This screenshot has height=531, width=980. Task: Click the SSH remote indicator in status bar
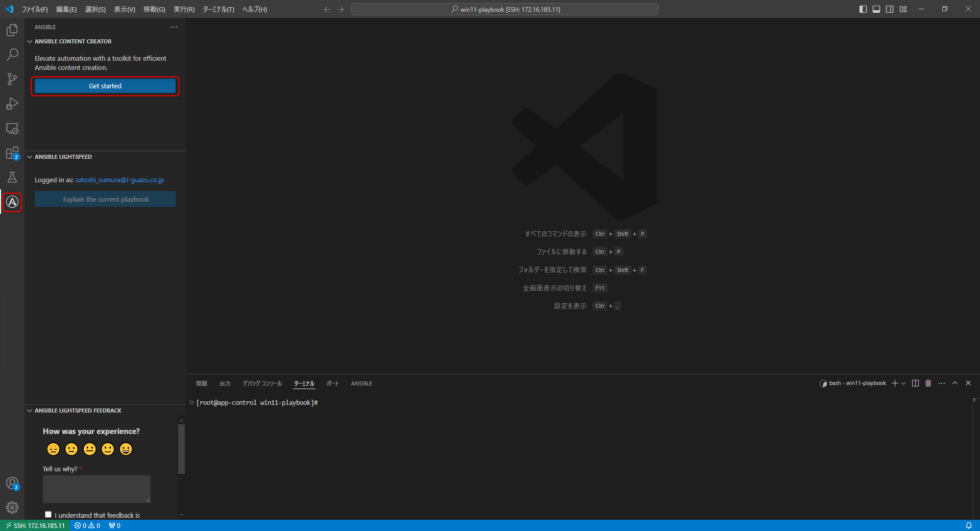(35, 525)
